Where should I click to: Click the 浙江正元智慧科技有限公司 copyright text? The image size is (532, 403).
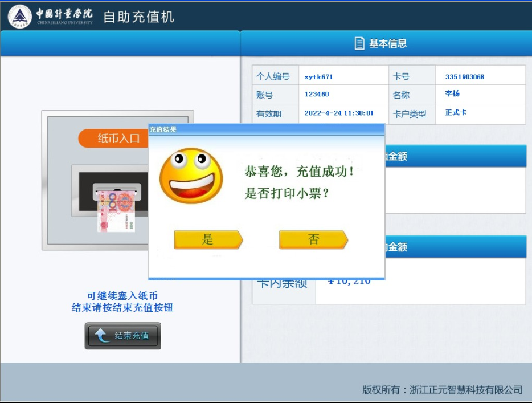click(466, 390)
